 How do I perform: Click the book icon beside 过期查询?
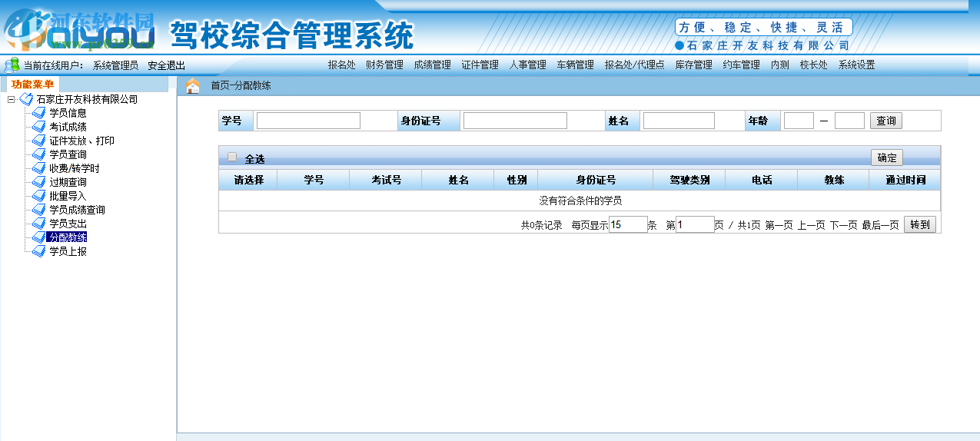pyautogui.click(x=38, y=182)
